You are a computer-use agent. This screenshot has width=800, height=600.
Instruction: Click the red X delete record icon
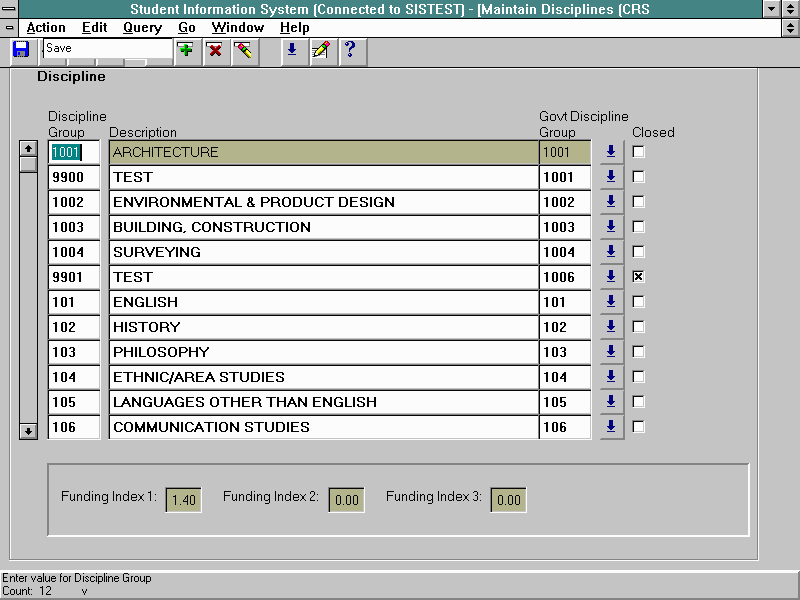(x=214, y=49)
